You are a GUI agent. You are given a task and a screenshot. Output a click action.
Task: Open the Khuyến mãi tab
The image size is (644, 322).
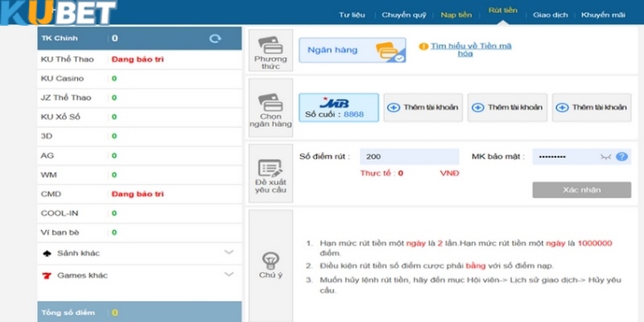pyautogui.click(x=605, y=15)
